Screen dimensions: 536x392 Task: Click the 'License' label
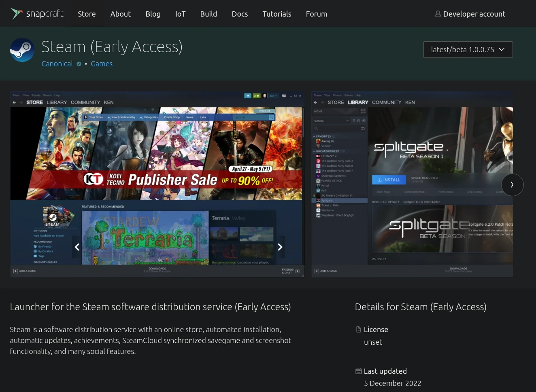click(376, 329)
